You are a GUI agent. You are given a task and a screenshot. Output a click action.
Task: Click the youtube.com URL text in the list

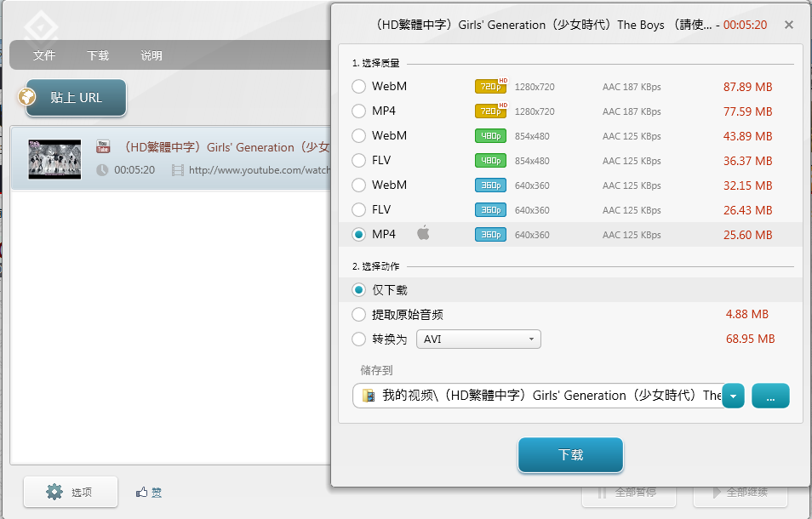point(260,169)
